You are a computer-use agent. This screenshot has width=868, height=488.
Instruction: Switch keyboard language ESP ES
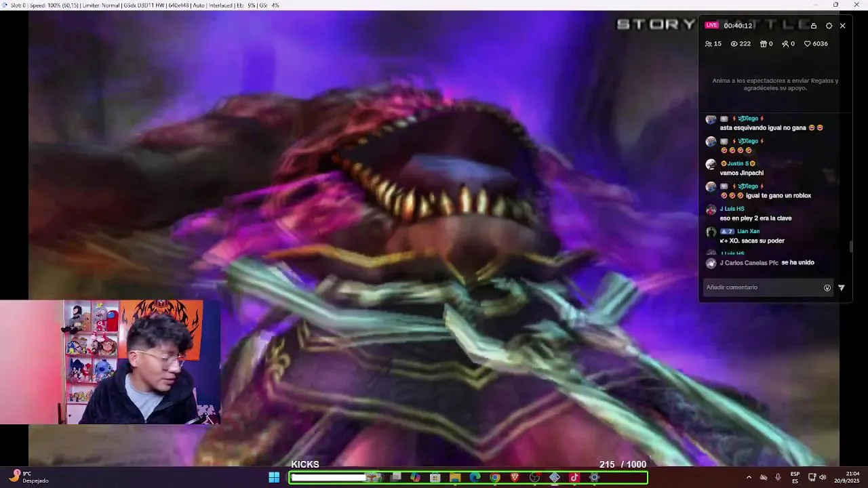click(x=795, y=477)
